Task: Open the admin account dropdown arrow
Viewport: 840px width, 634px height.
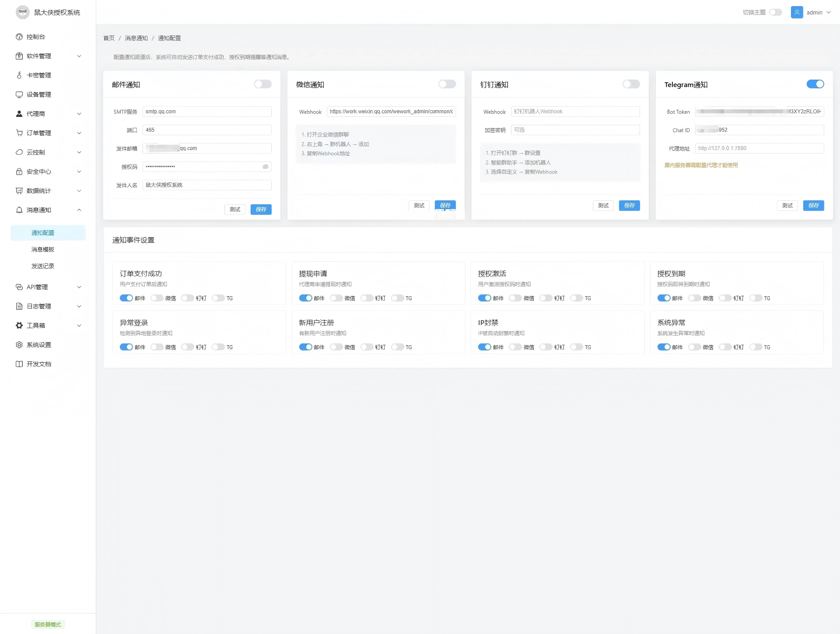Action: (x=829, y=12)
